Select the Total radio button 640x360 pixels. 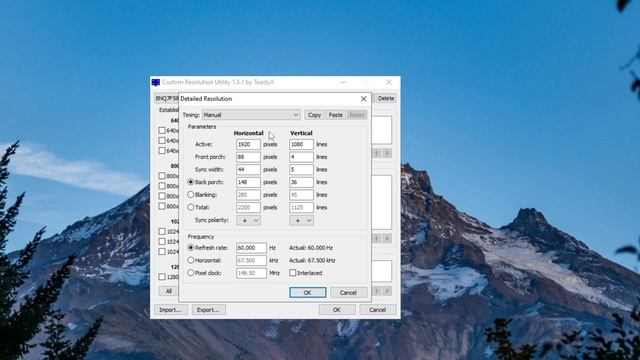[191, 207]
